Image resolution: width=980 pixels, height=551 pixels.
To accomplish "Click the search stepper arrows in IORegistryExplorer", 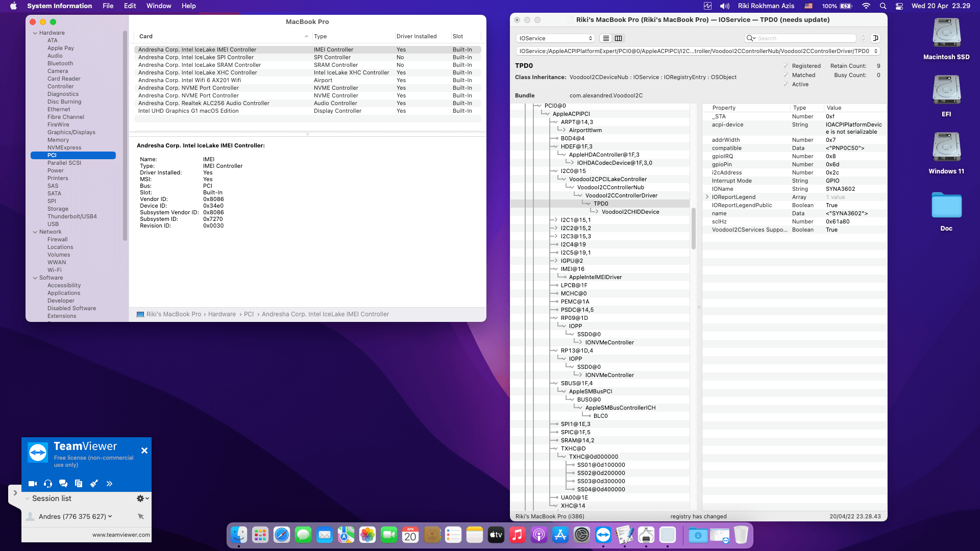I will pyautogui.click(x=864, y=38).
